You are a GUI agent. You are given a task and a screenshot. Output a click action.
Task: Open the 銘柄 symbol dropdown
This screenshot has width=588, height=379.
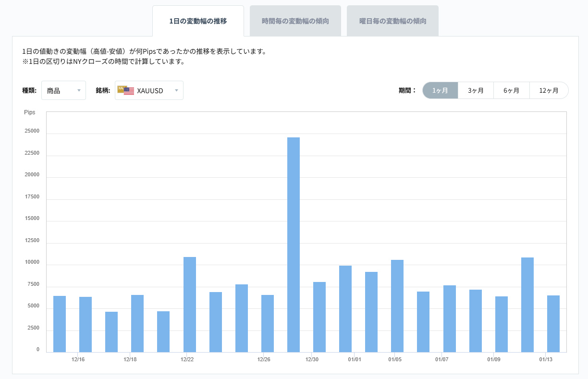(x=149, y=90)
